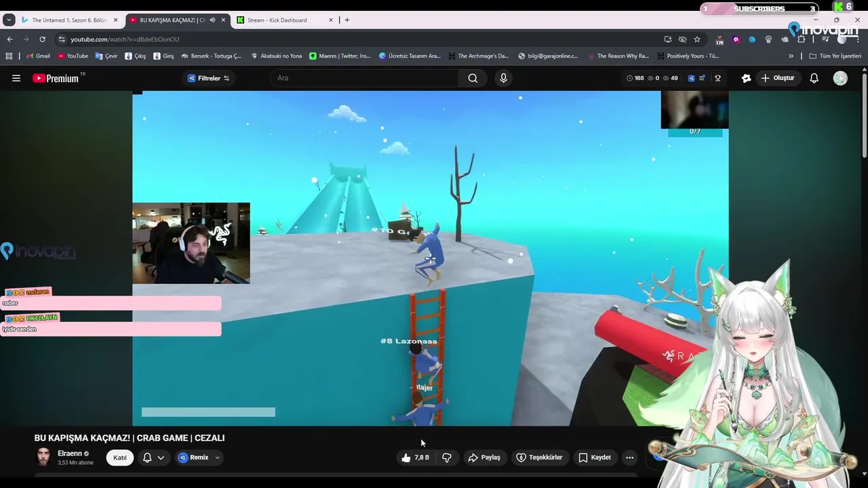Open the Elraenn channel name link

[70, 453]
